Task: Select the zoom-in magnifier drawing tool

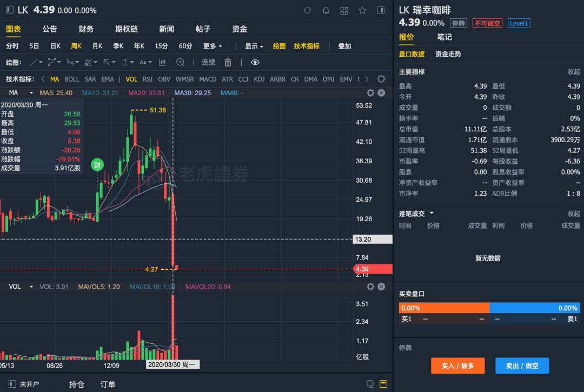Action: [x=181, y=62]
